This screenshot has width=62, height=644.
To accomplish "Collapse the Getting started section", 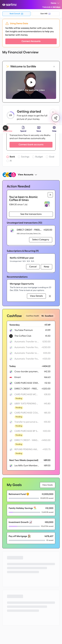I will click(x=53, y=112).
